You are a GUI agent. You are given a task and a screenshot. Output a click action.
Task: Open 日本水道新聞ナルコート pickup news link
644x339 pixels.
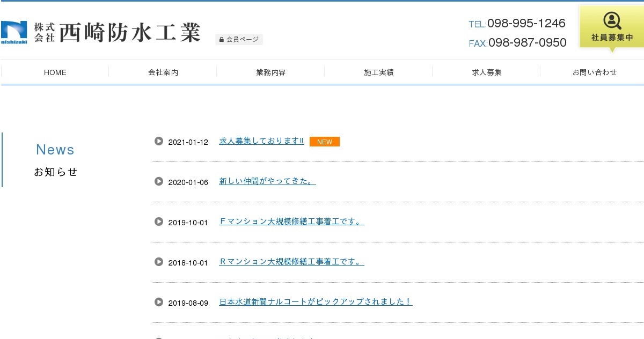point(316,302)
